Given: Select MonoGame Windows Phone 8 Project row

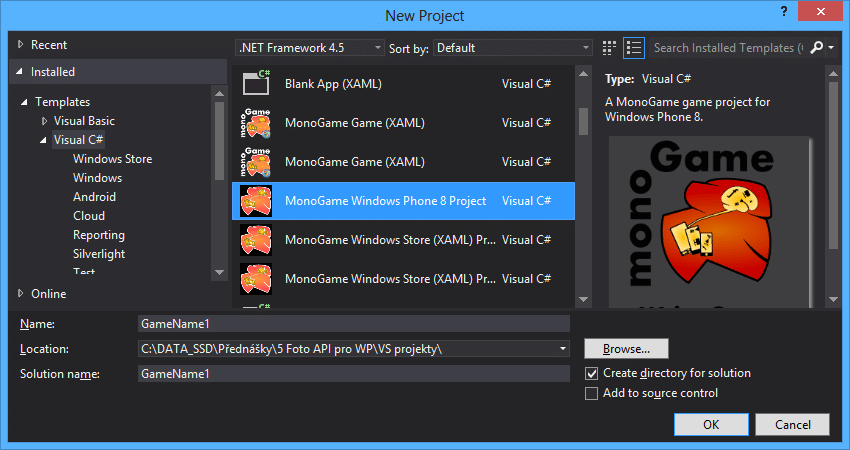Looking at the screenshot, I should click(x=403, y=201).
